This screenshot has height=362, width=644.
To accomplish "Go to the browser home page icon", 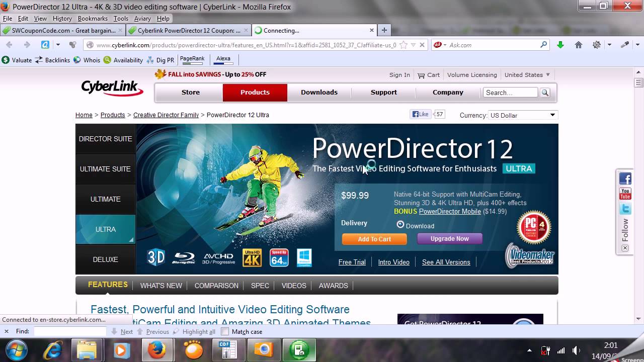I will (x=579, y=45).
